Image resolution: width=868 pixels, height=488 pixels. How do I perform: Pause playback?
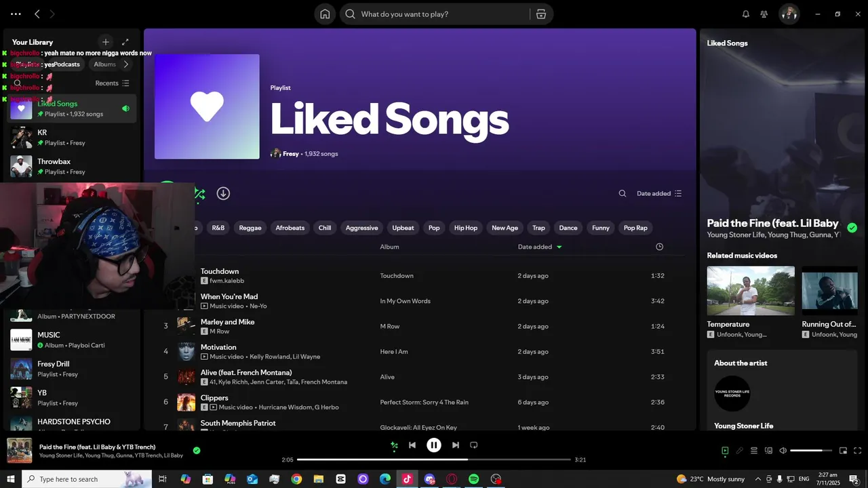(434, 445)
